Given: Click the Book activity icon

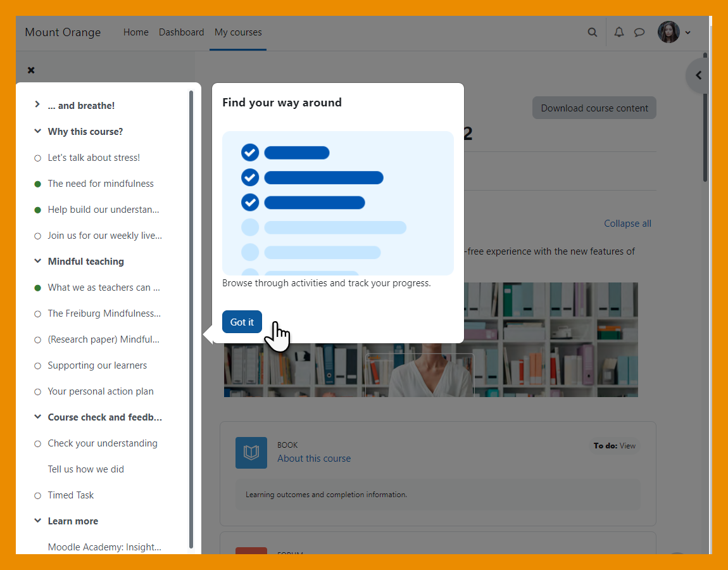Looking at the screenshot, I should (x=251, y=452).
